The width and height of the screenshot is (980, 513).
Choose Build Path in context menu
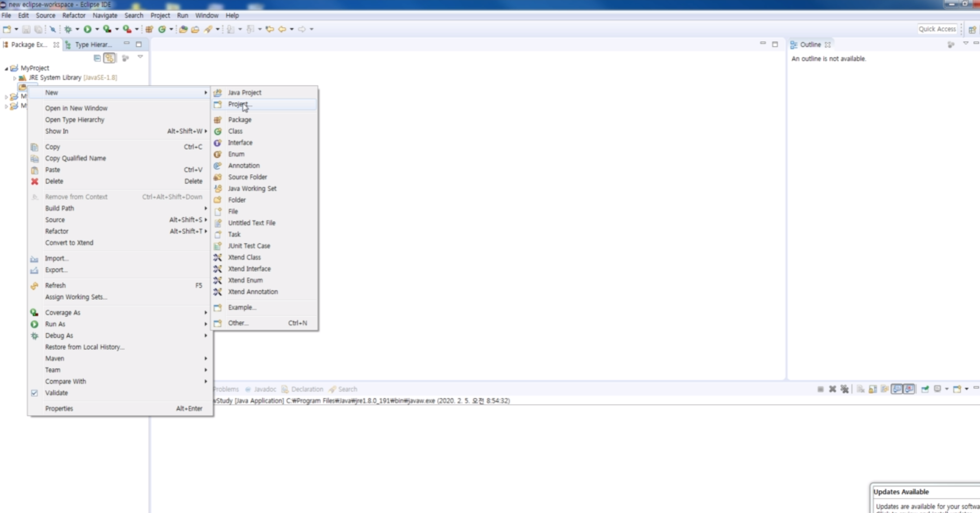(x=120, y=209)
